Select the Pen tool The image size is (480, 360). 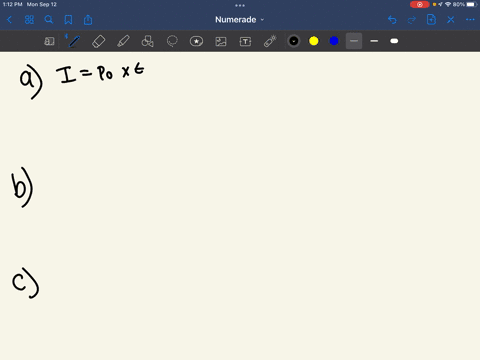pyautogui.click(x=73, y=41)
